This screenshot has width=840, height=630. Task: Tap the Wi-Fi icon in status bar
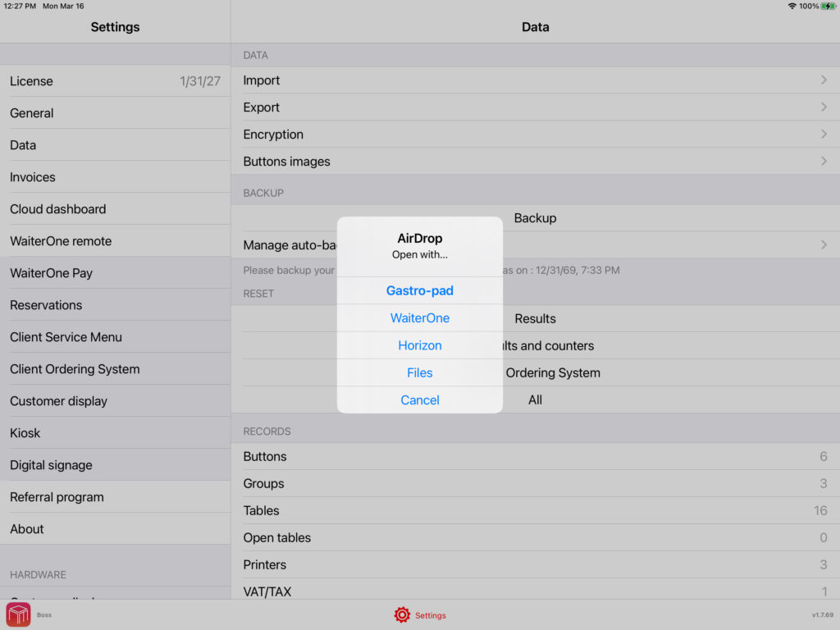(792, 6)
